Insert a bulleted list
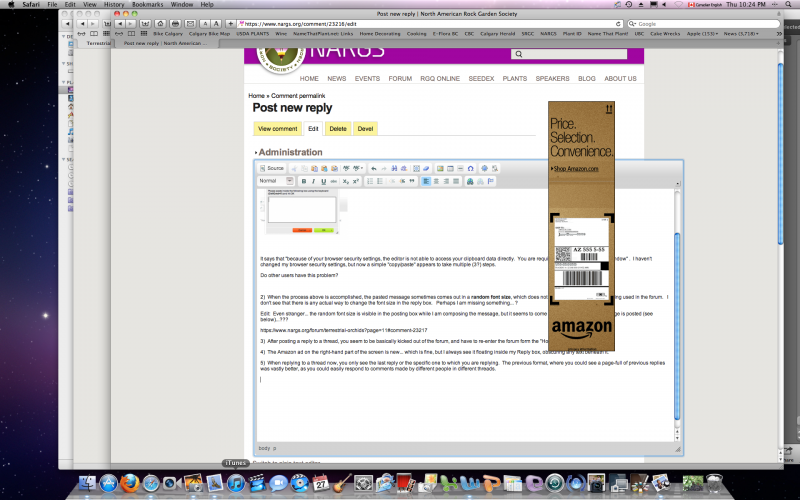Screen dimensions: 800x500 pos(382,181)
